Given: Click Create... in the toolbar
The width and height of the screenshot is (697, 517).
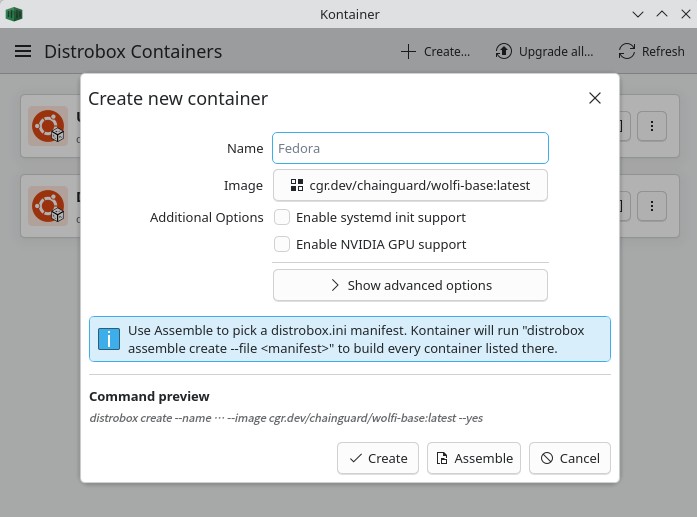Looking at the screenshot, I should tap(435, 52).
